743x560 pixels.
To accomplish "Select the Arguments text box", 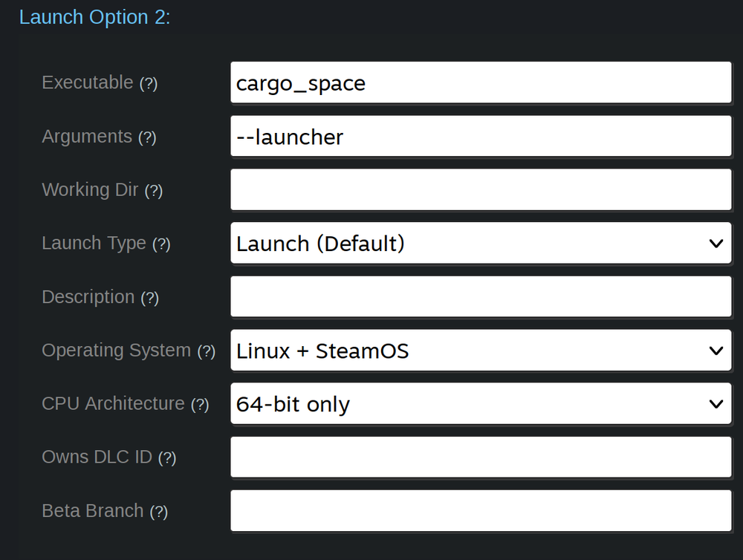I will click(481, 136).
